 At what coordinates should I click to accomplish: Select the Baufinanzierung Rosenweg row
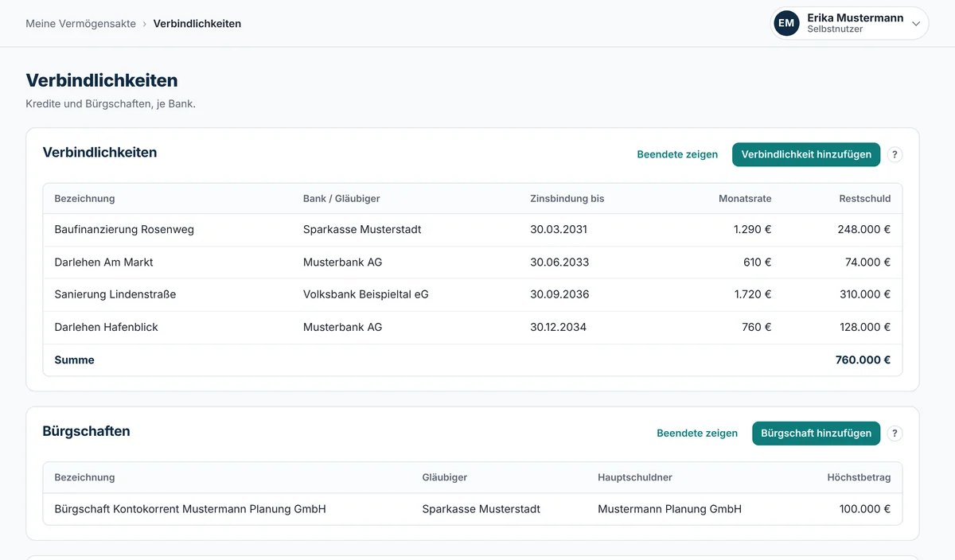click(473, 230)
